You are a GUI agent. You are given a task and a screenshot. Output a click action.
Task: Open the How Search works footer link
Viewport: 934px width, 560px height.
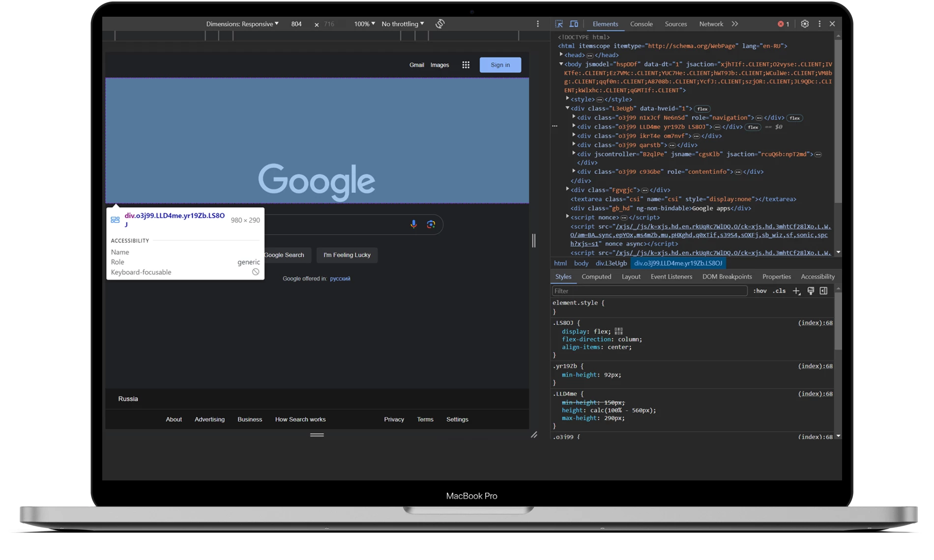tap(300, 420)
